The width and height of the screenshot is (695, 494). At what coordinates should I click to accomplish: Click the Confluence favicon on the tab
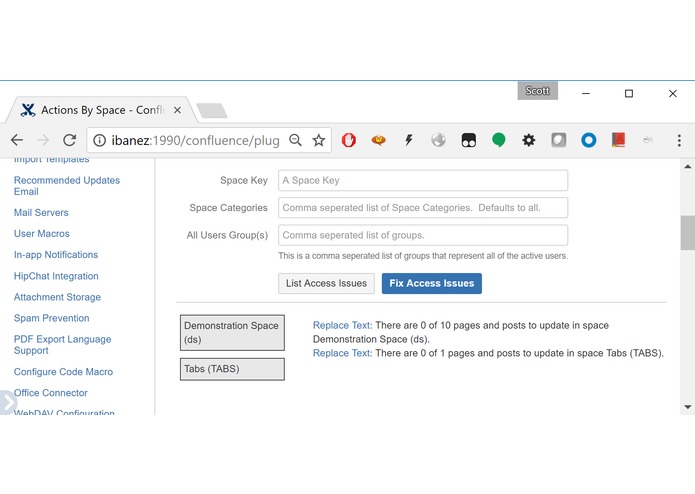pos(28,110)
